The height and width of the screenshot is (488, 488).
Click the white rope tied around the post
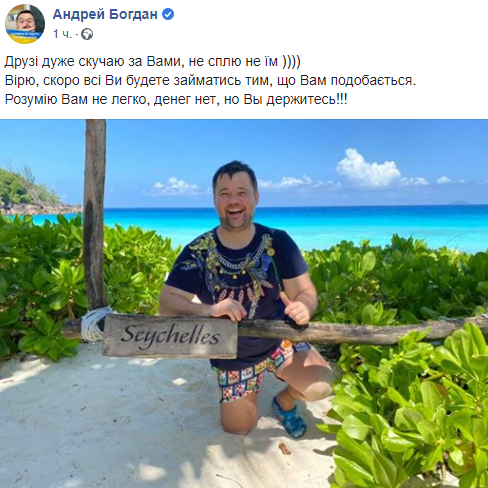[x=96, y=323]
